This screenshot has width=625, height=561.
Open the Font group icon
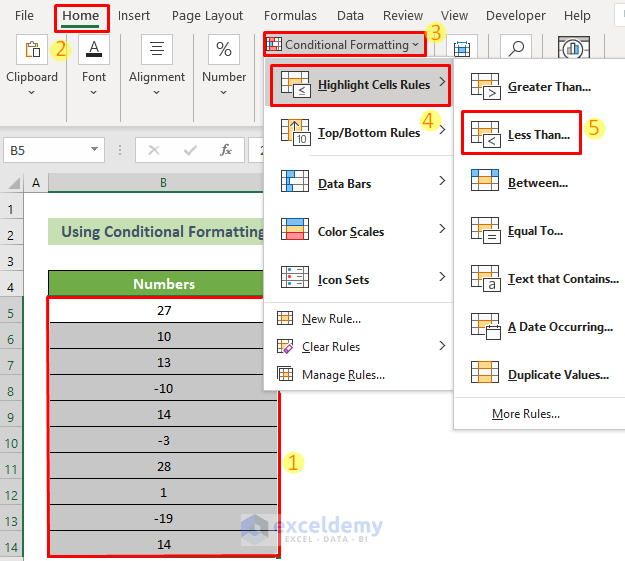94,49
